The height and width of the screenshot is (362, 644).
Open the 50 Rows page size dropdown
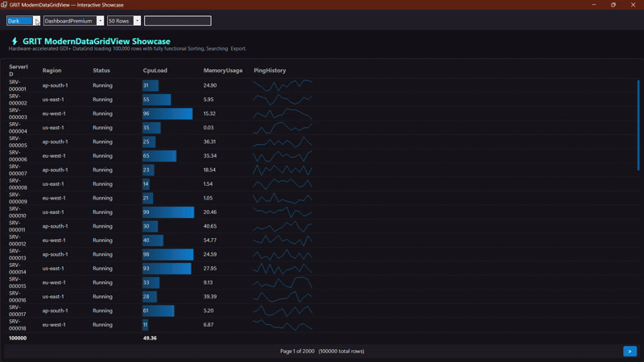coord(137,21)
